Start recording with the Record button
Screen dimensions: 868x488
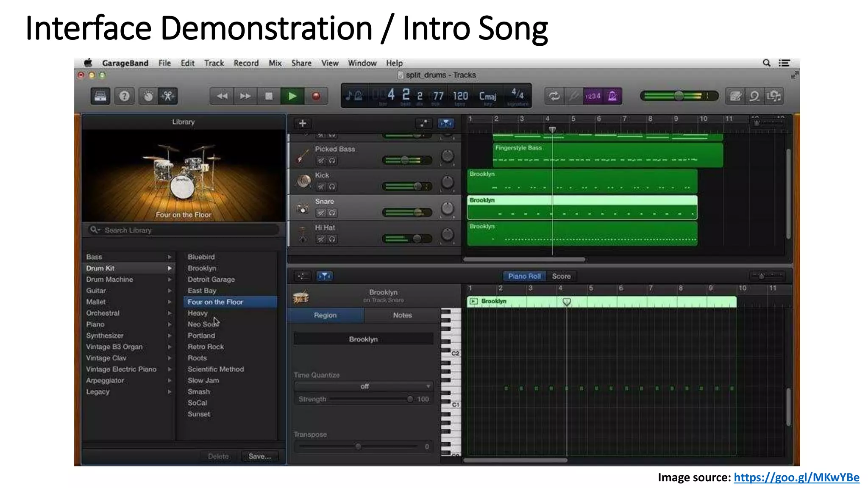pyautogui.click(x=316, y=96)
